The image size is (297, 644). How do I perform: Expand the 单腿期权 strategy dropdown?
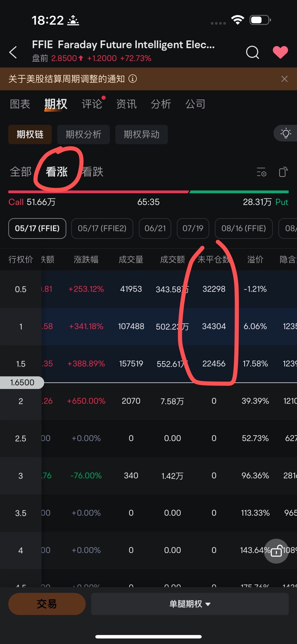click(190, 604)
